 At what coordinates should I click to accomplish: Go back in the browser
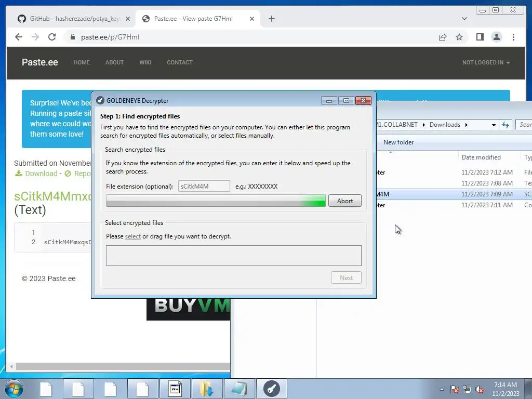click(19, 37)
